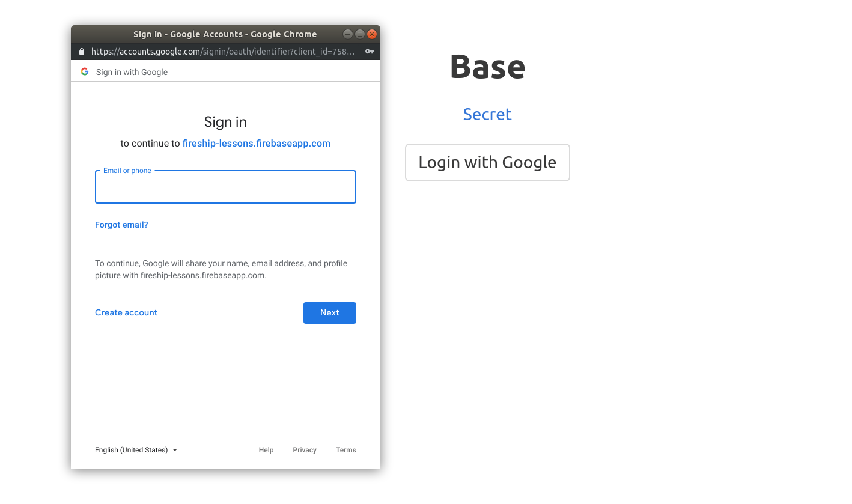Open the English (United States) language menu
This screenshot has width=852, height=504.
tap(132, 449)
